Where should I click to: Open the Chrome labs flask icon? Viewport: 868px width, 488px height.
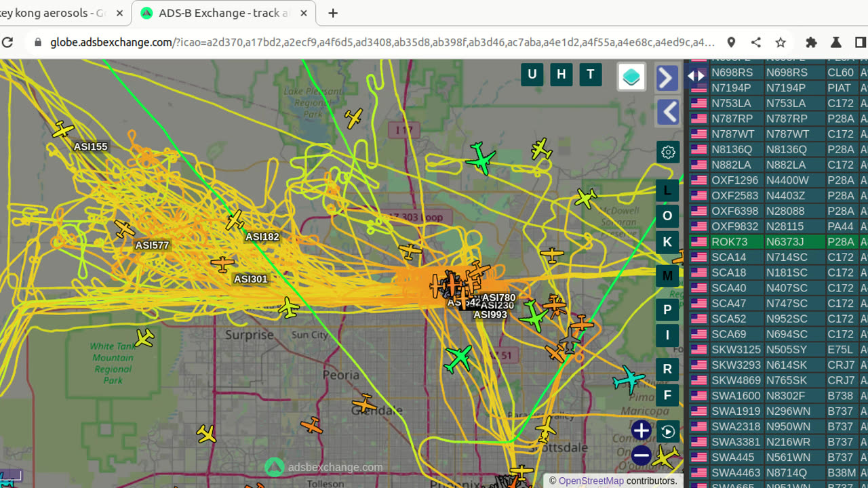835,42
